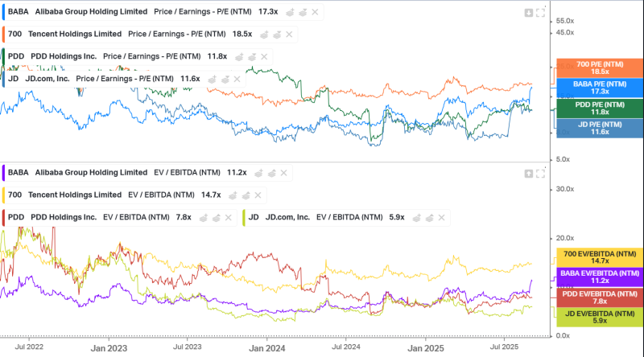The width and height of the screenshot is (644, 357).
Task: Click layers-down icon in JD EV/EBITDA row
Action: 429,217
